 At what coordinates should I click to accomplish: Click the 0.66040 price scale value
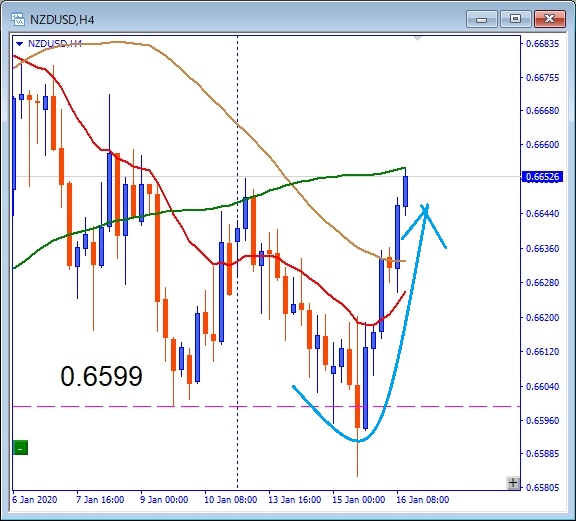pyautogui.click(x=543, y=386)
